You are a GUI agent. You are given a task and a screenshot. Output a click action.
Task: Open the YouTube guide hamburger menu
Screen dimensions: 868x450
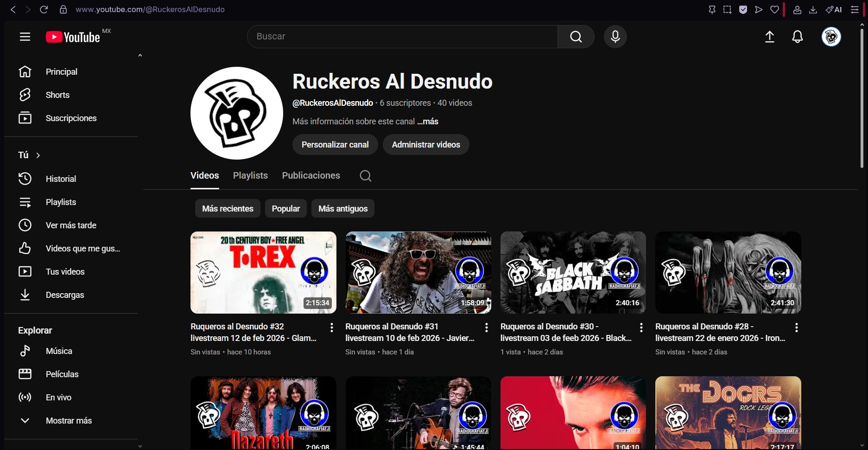click(25, 37)
